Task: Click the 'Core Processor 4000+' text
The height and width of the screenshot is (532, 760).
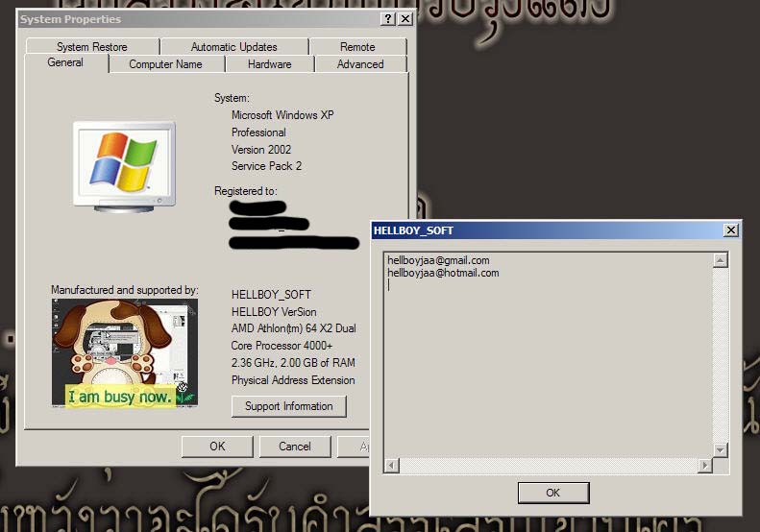Action: pos(282,346)
